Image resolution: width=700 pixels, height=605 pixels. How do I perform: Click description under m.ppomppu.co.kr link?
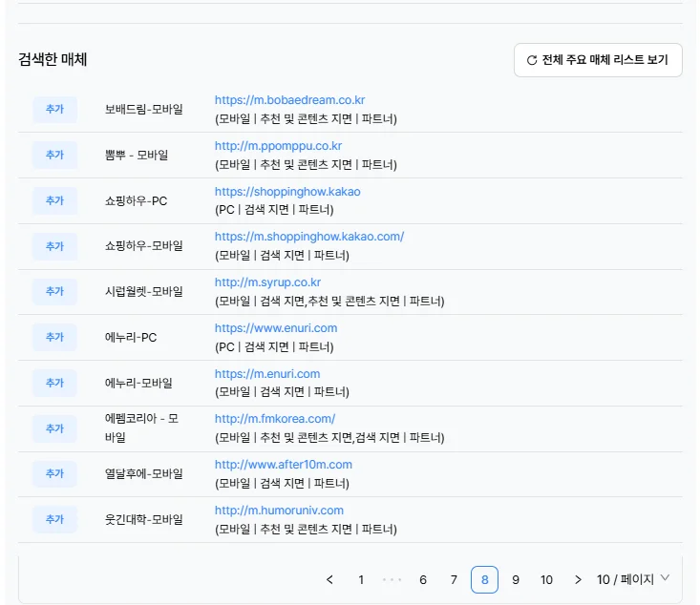pyautogui.click(x=306, y=165)
